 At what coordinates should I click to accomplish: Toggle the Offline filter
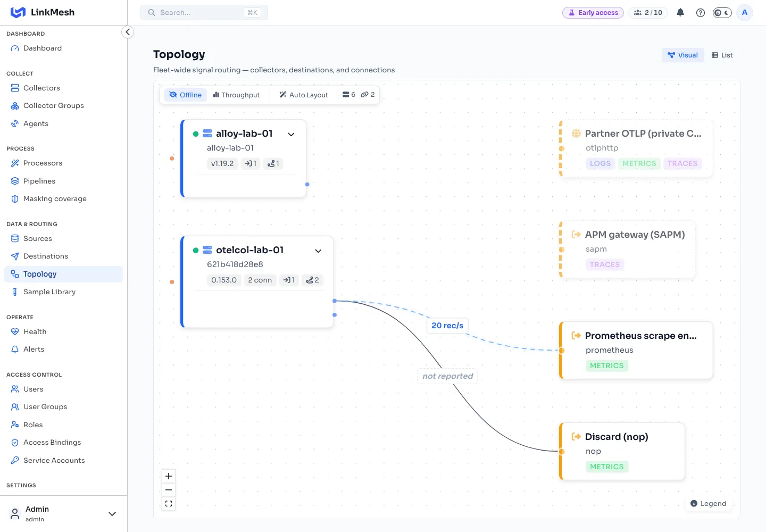click(x=186, y=95)
